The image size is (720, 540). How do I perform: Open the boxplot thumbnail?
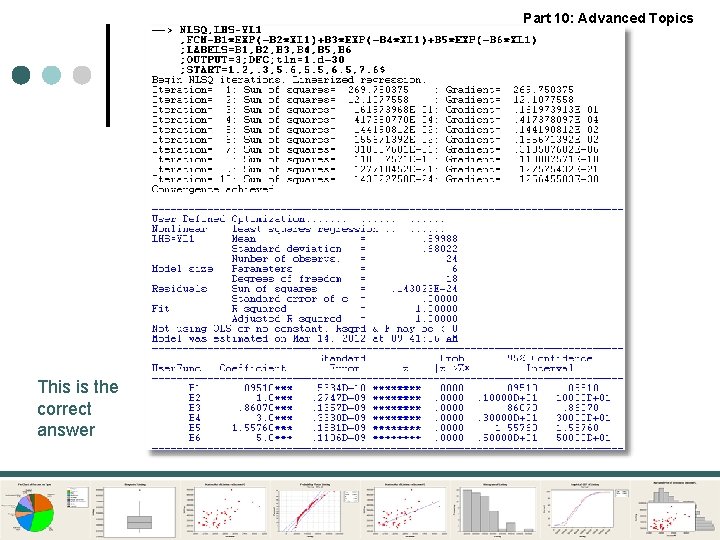(x=135, y=510)
